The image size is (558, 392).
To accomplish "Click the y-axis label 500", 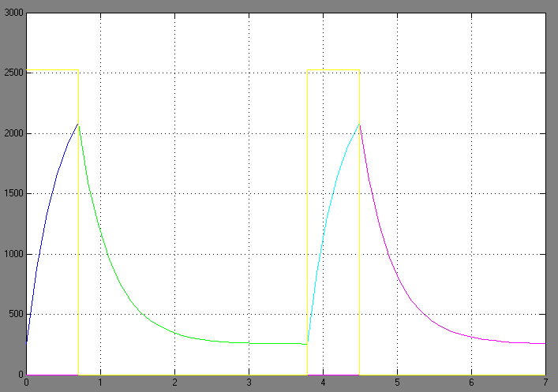I will coord(16,314).
